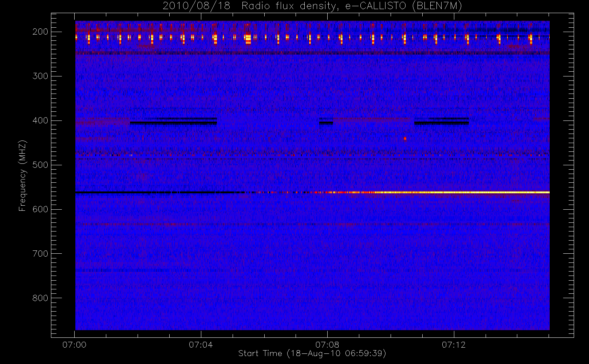The height and width of the screenshot is (364, 589).
Task: Click the 200 frequency tick label
Action: tap(40, 32)
